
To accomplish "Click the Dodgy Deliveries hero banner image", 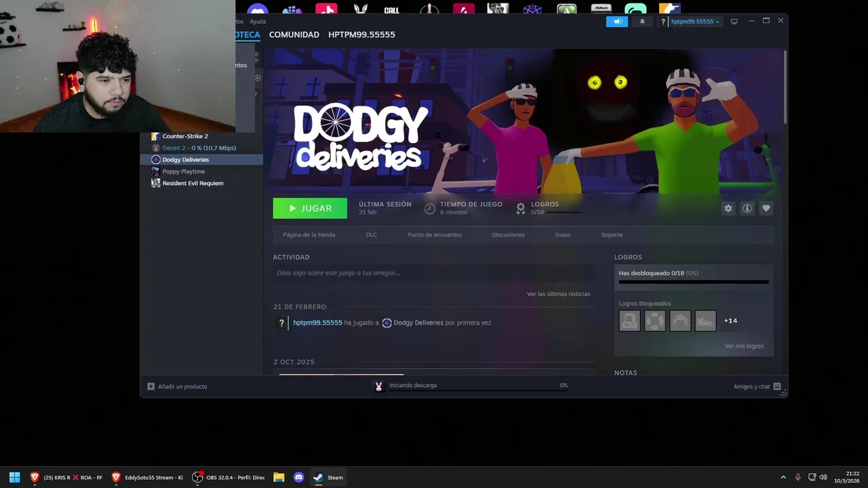I will (523, 121).
